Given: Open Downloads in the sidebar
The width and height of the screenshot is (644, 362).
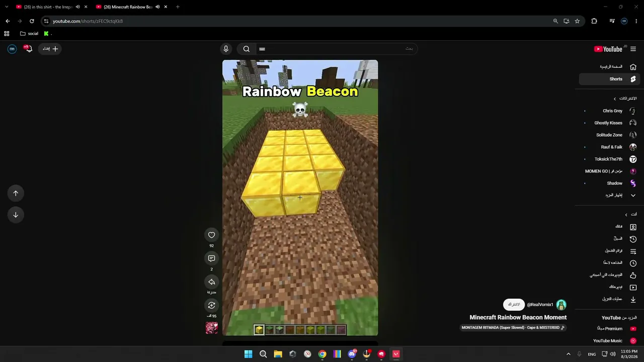Looking at the screenshot, I should tap(609, 299).
